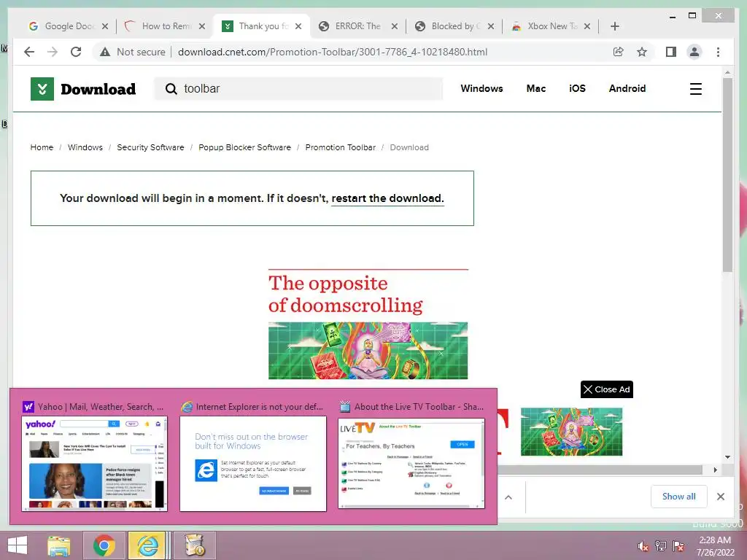Image resolution: width=747 pixels, height=560 pixels.
Task: Click the Close Ad button
Action: pos(606,389)
